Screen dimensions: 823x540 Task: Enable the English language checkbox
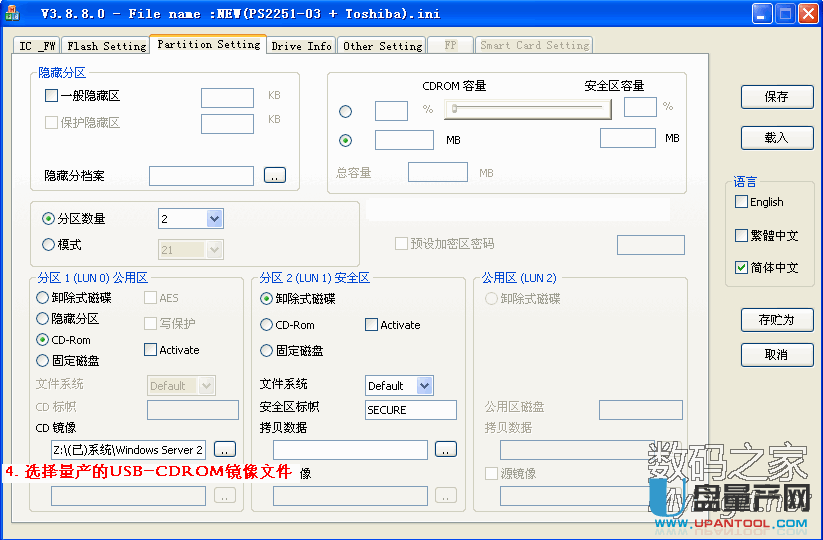tap(741, 202)
